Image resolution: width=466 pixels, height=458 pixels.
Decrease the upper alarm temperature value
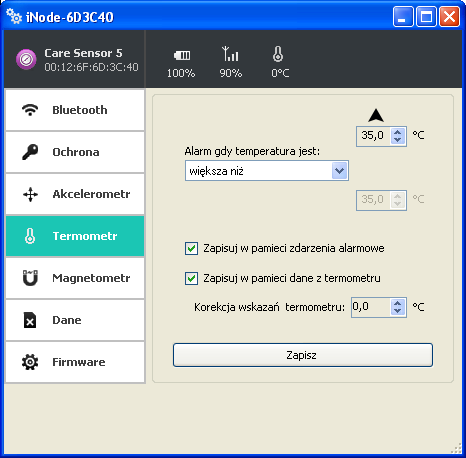tap(398, 140)
